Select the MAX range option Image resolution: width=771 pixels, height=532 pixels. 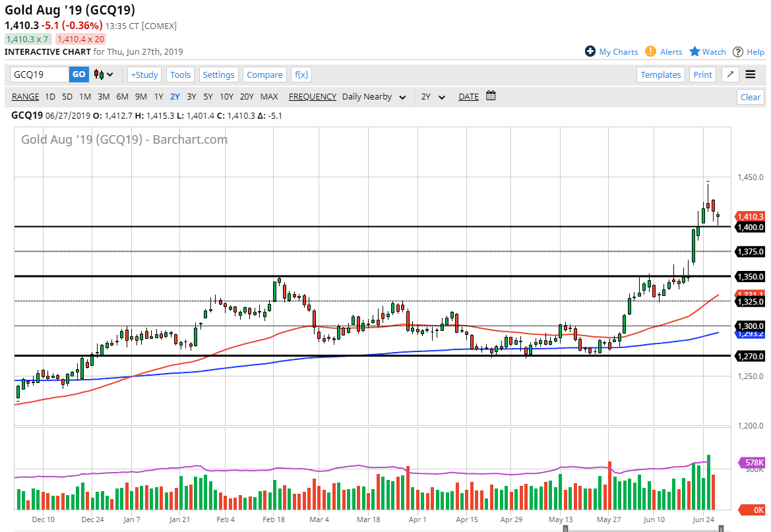pyautogui.click(x=269, y=97)
